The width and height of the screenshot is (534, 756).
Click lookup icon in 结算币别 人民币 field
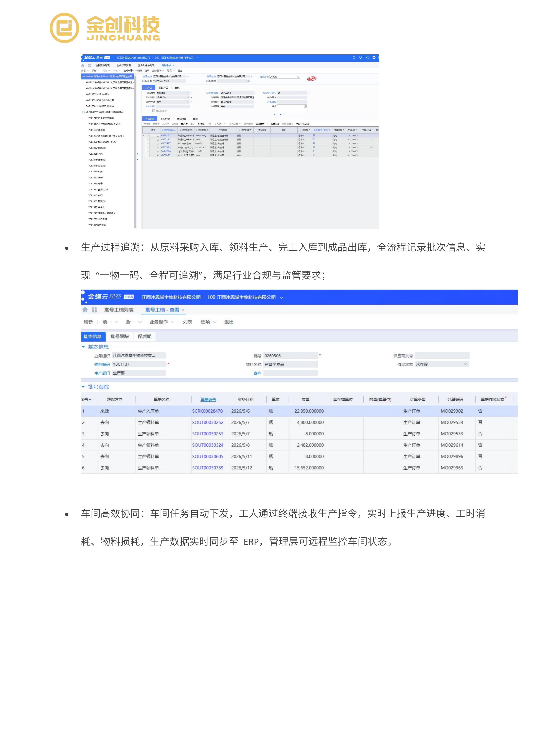pos(298,77)
